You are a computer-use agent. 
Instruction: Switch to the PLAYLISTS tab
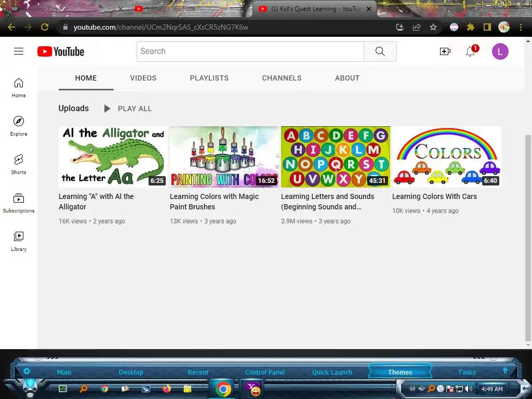tap(209, 78)
